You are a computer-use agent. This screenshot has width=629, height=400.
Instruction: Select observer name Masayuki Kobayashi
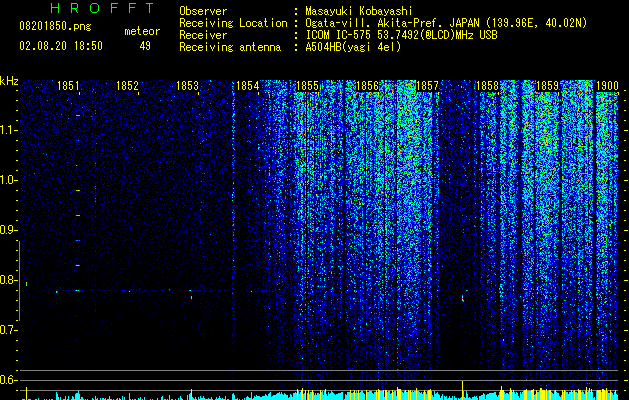358,11
